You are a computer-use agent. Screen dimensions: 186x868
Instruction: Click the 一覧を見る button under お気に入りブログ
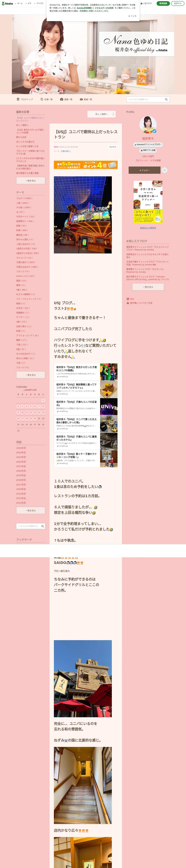pos(148,287)
